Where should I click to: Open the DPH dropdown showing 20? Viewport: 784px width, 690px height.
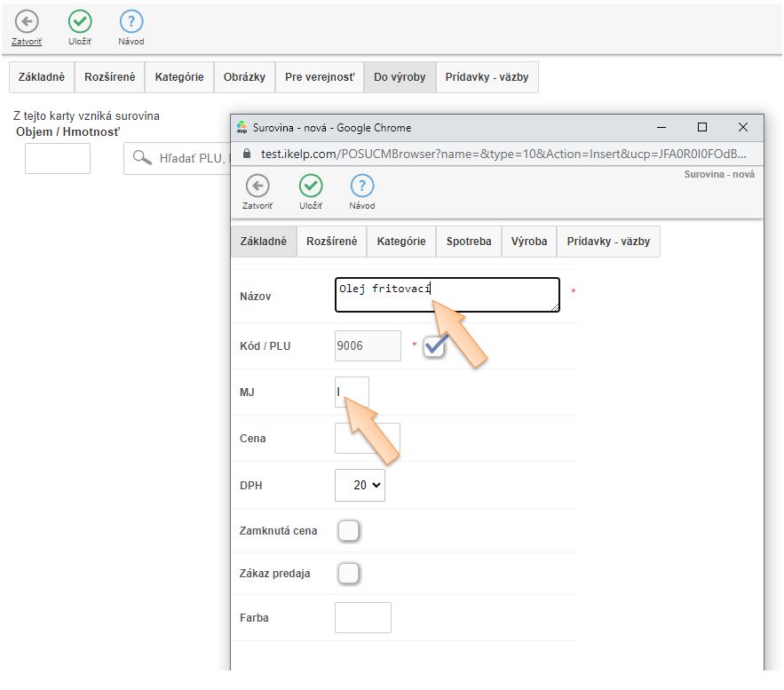click(x=360, y=485)
